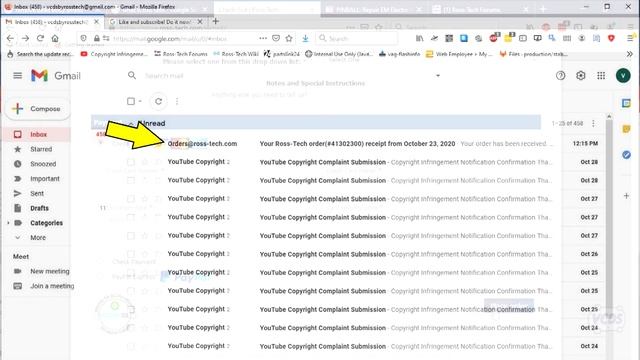
Task: Open Gmail main menu hamburger icon
Action: [x=18, y=76]
